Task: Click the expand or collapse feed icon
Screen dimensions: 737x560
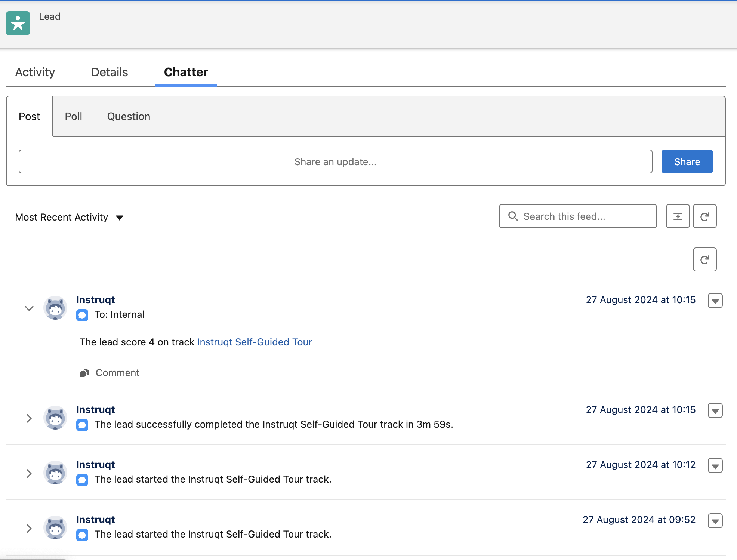Action: pyautogui.click(x=678, y=216)
